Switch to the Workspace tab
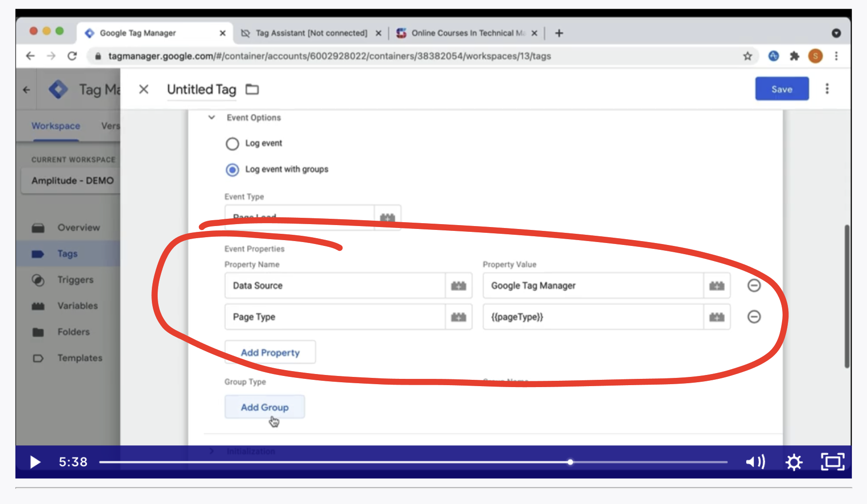The width and height of the screenshot is (867, 504). (x=56, y=126)
